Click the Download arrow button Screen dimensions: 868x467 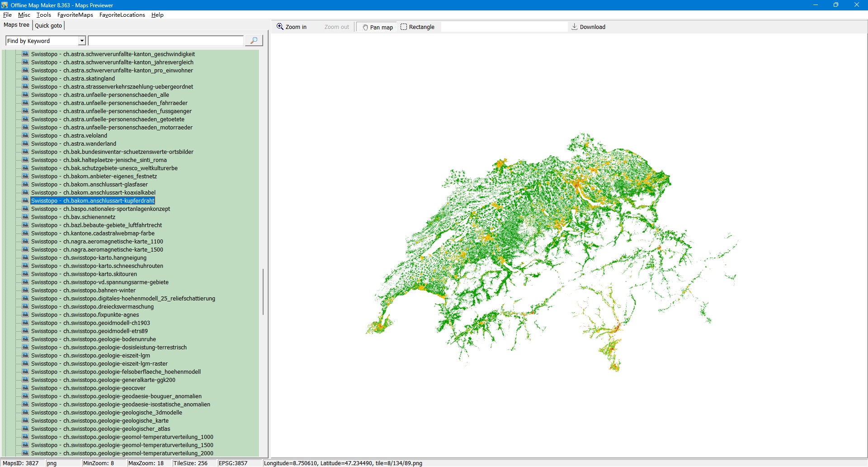[588, 27]
